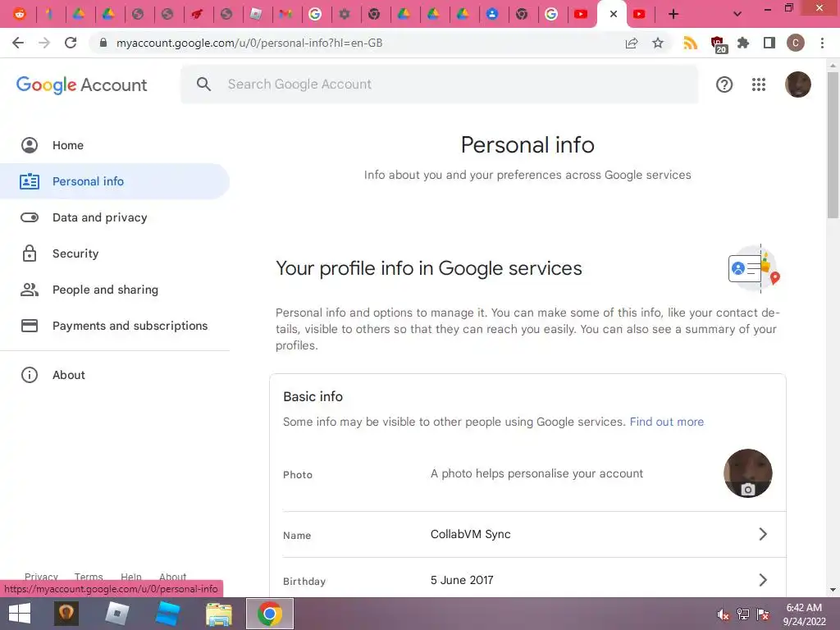Click the scrollbar up arrow

[x=833, y=66]
